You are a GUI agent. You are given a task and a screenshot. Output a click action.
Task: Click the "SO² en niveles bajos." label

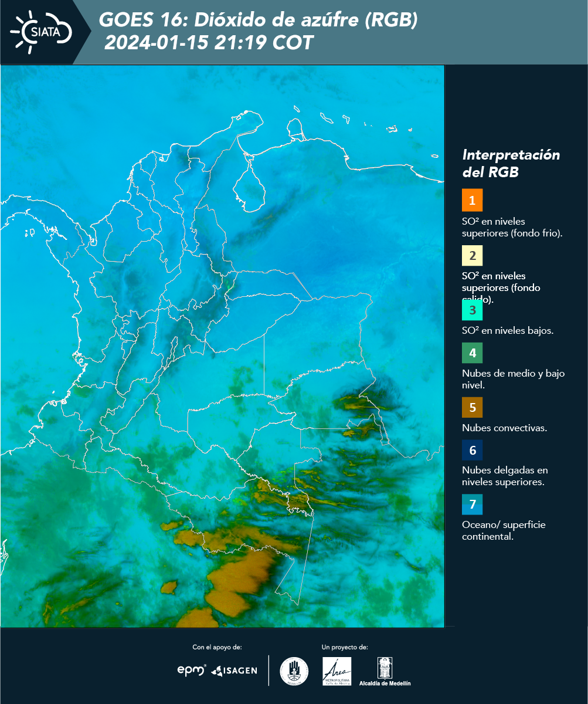(x=508, y=330)
